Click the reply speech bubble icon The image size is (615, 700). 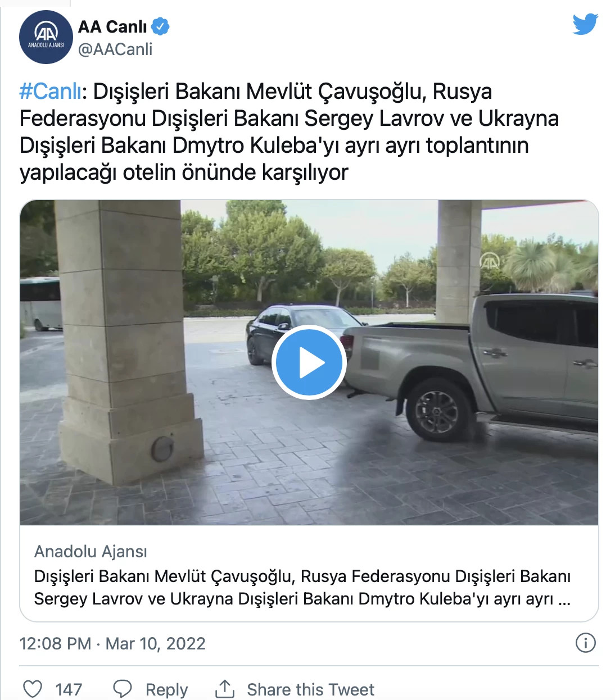123,689
